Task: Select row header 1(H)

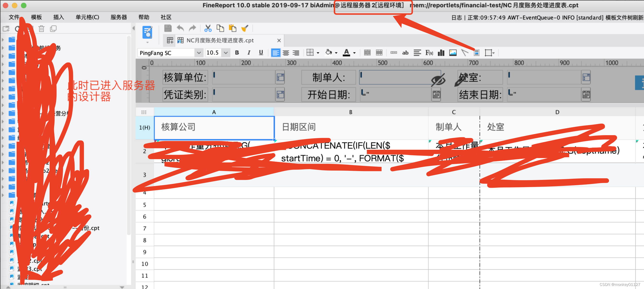Action: [144, 128]
